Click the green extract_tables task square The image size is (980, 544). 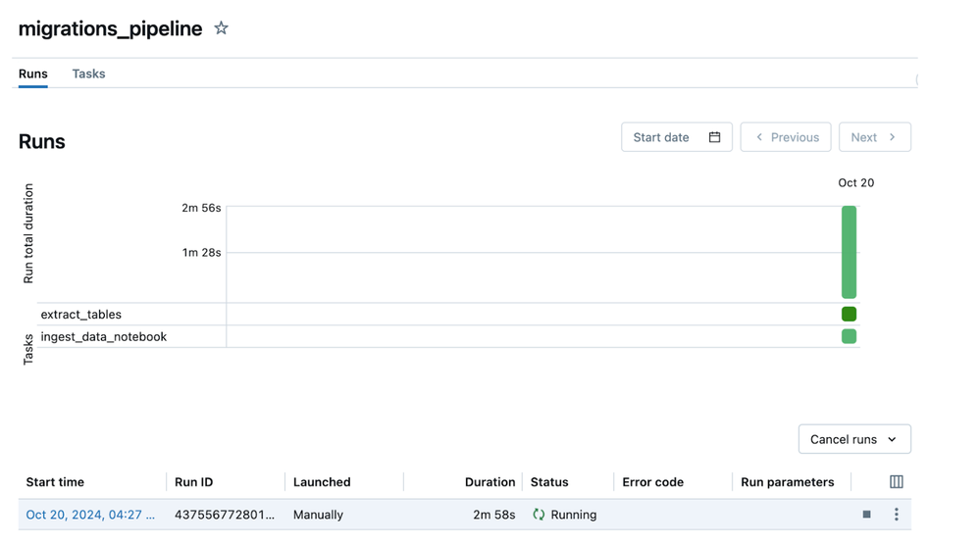click(849, 315)
